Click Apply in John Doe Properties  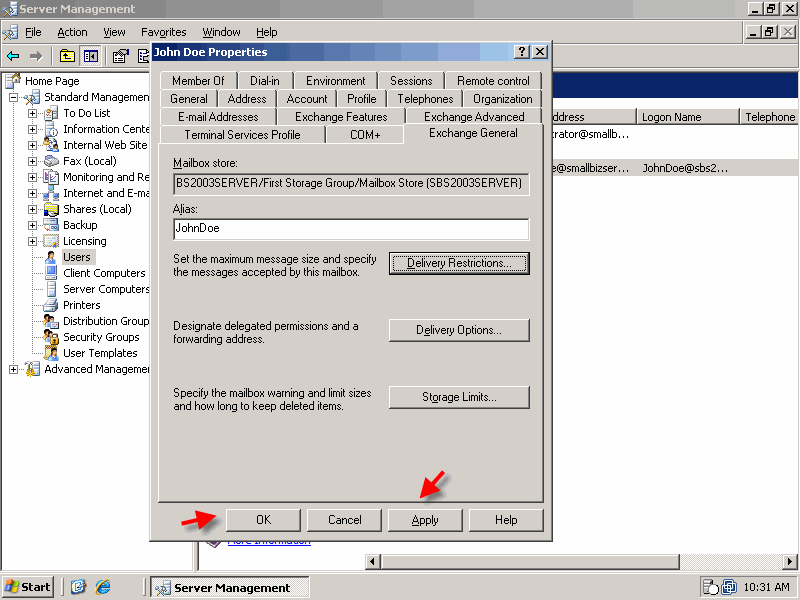(425, 520)
